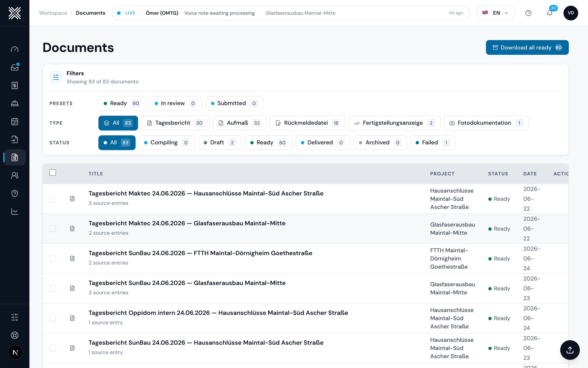Click document icon for SunBau FTTH row

[x=72, y=258]
